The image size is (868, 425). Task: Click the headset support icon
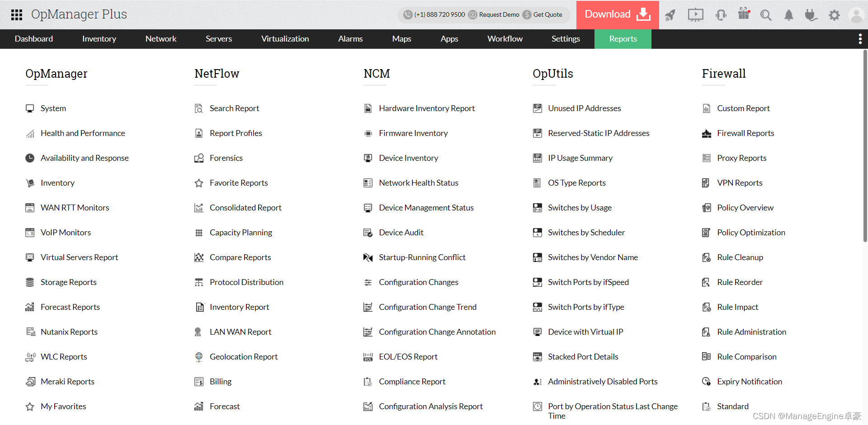pyautogui.click(x=721, y=15)
